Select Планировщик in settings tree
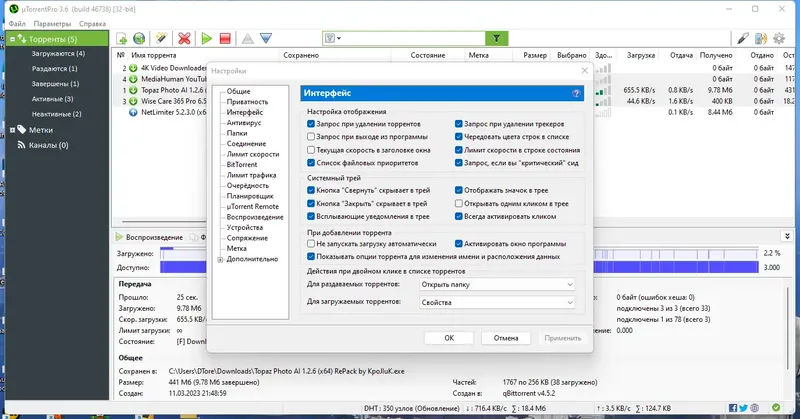Image resolution: width=800 pixels, height=419 pixels. coord(250,196)
